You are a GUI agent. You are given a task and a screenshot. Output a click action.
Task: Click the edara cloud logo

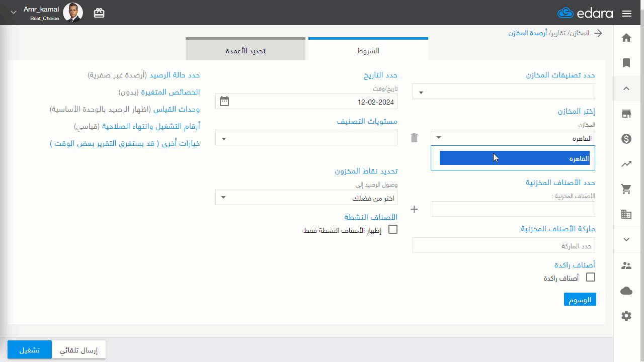585,13
